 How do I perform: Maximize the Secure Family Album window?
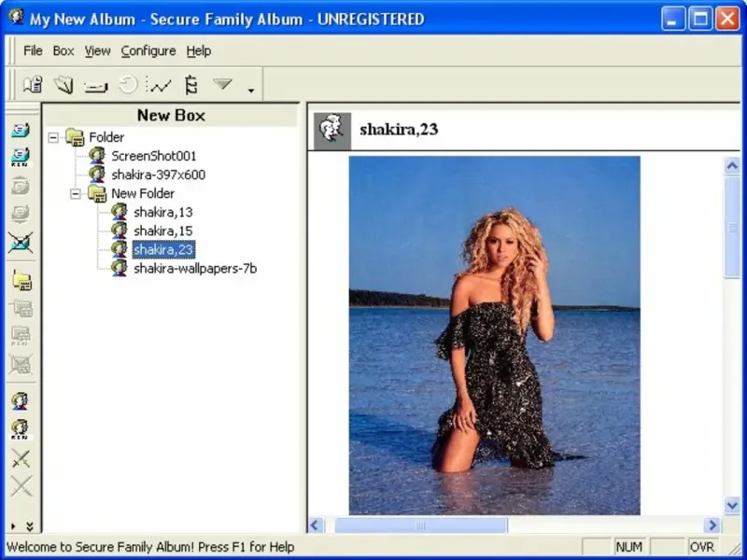point(700,19)
